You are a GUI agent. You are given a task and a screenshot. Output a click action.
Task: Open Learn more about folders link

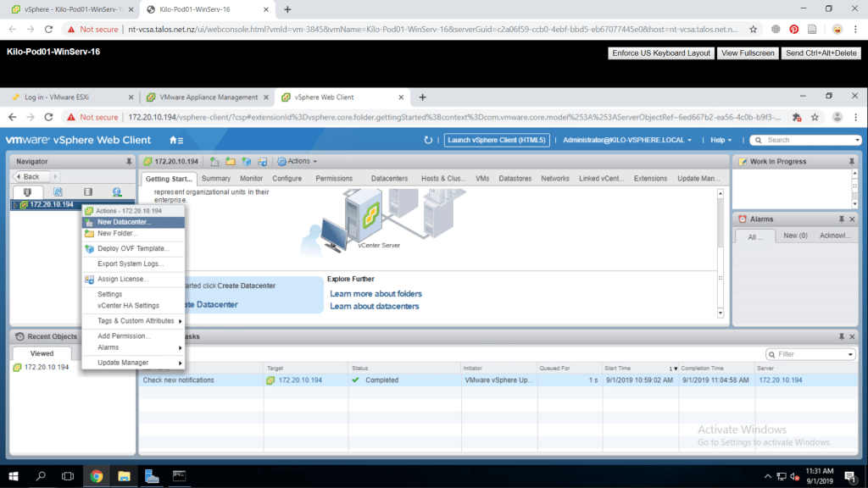point(376,294)
